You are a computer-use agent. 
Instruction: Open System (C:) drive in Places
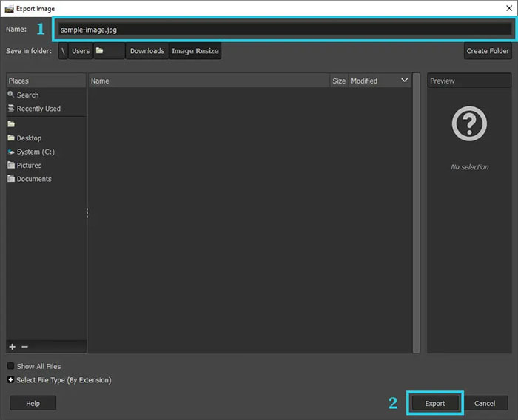[35, 152]
